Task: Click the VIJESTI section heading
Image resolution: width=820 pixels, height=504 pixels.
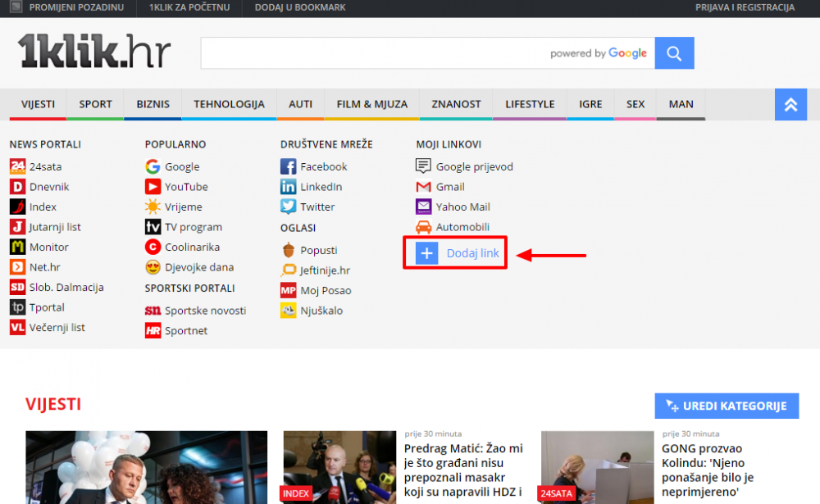Action: (x=53, y=404)
